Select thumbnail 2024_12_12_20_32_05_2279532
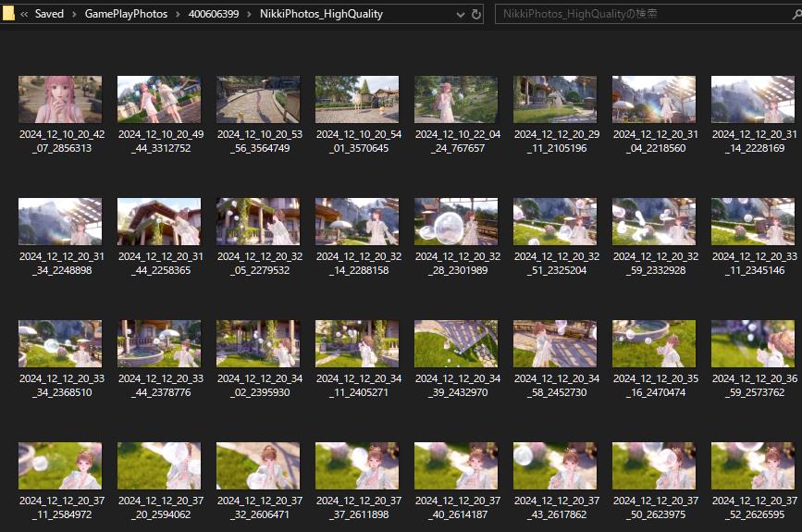The image size is (802, 532). [258, 221]
